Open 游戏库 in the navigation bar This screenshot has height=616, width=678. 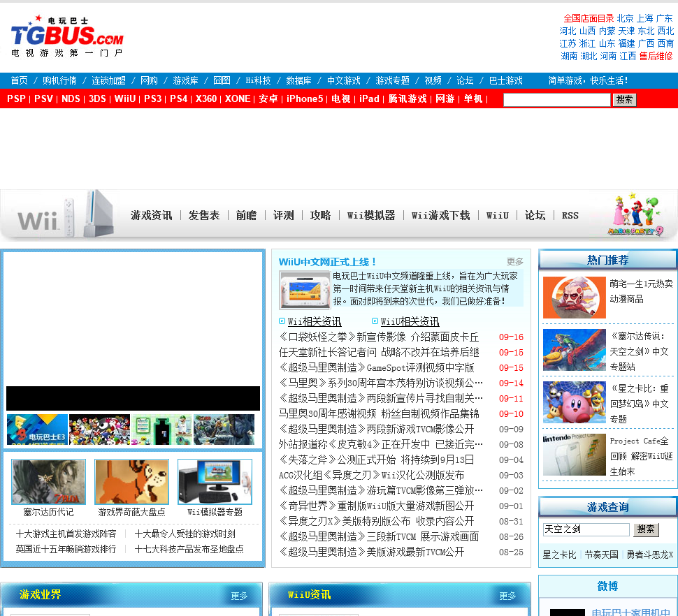[185, 80]
